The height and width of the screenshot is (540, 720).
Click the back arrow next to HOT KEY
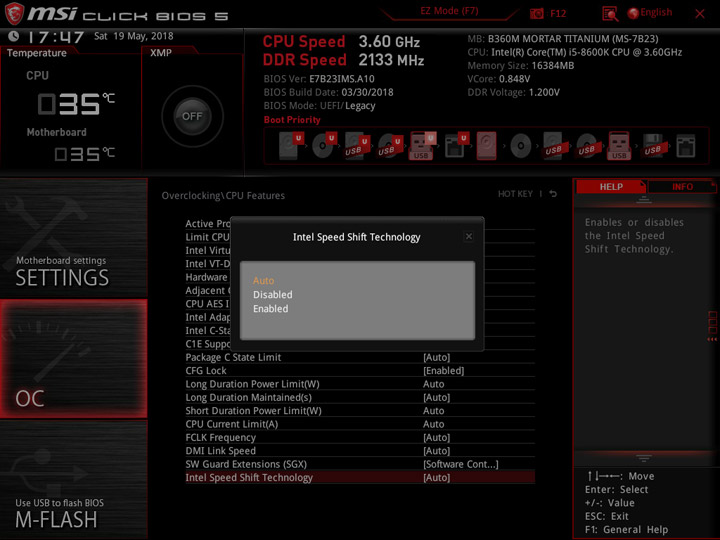tap(553, 194)
